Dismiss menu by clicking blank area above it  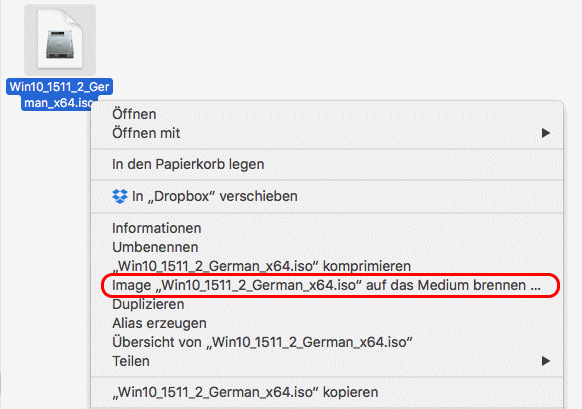click(x=334, y=48)
